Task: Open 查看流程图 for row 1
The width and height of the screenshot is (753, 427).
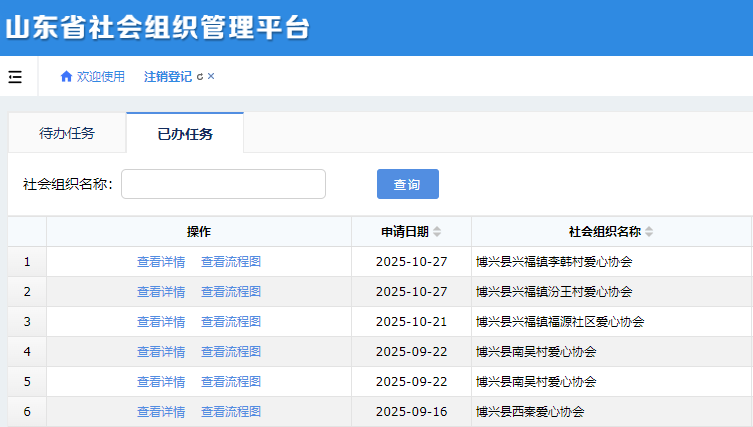Action: coord(231,262)
